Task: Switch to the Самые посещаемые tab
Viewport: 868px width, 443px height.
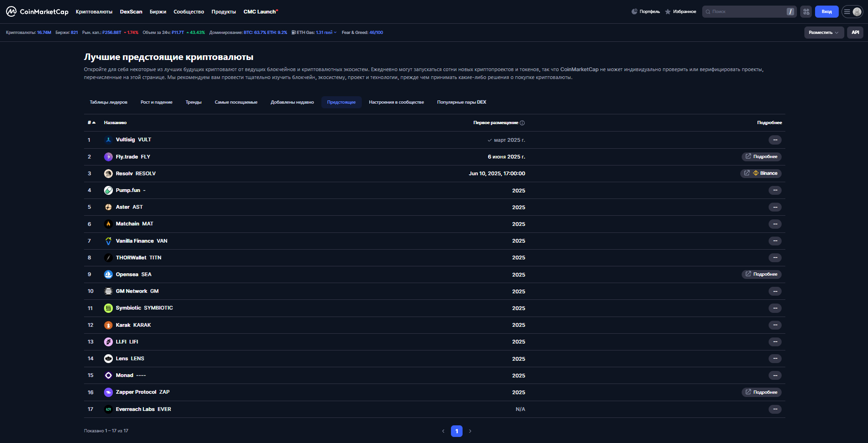Action: tap(236, 102)
